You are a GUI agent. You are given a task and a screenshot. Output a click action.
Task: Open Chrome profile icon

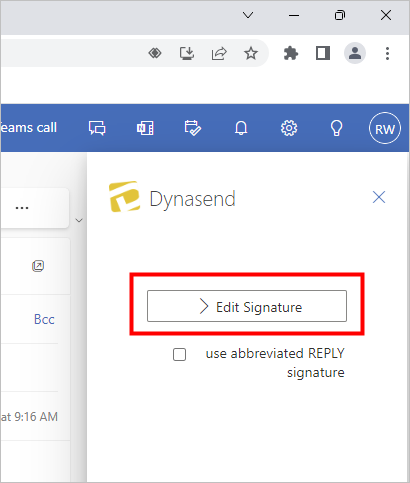(355, 53)
